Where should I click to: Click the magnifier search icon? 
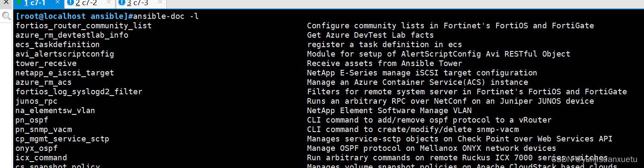(6, 16)
